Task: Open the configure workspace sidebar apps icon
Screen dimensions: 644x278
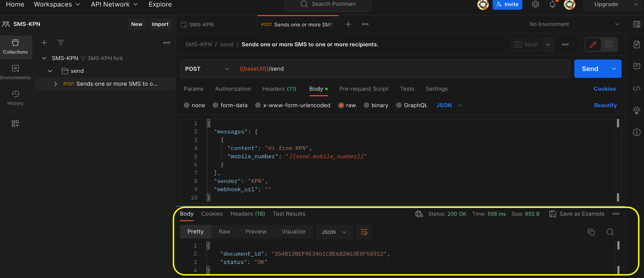Action: point(15,124)
